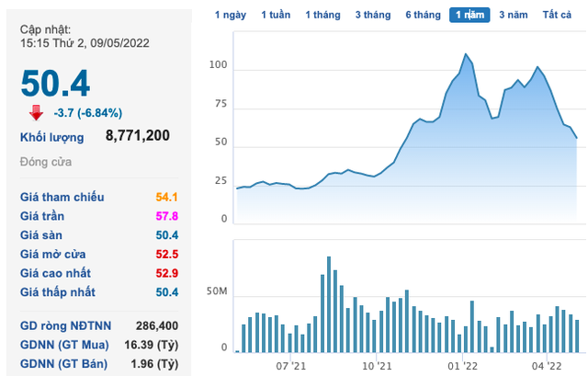Viewport: 588px width, 376px height.
Task: Switch chart to '1 tuần' range
Action: click(276, 16)
